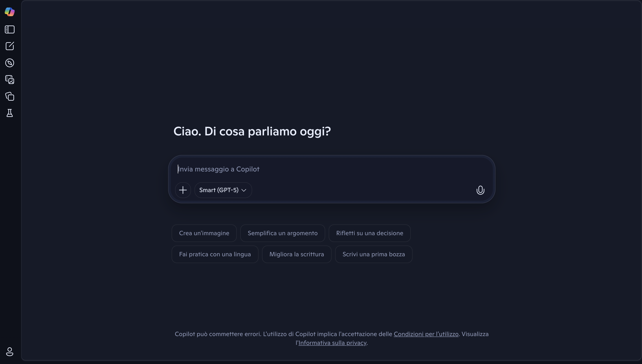642x364 pixels.
Task: Open the Discover compass icon
Action: click(10, 63)
